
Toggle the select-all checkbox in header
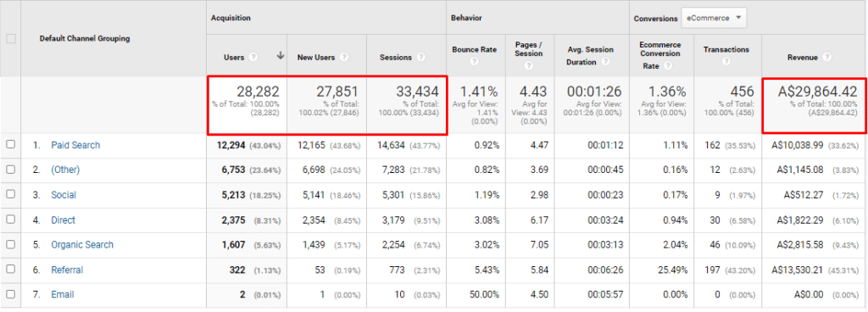click(11, 39)
